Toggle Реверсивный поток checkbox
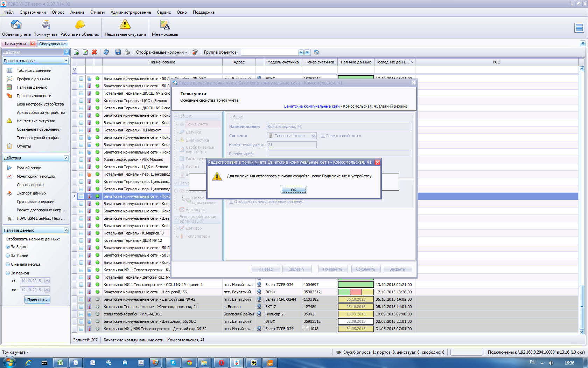588x368 pixels. click(323, 136)
